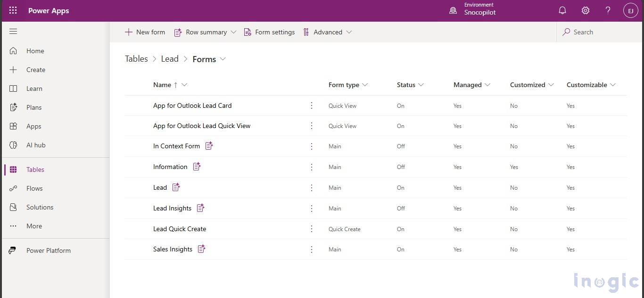Click the Create plus icon in sidebar

point(13,70)
